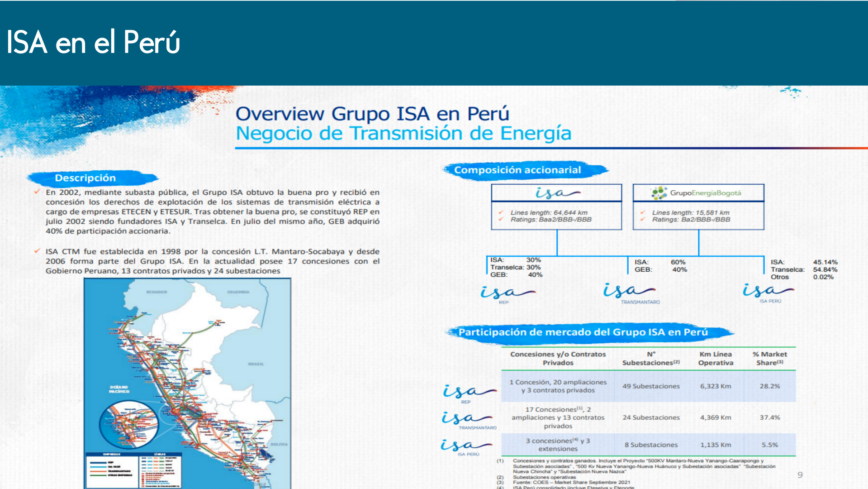
Task: Click the GrupoEnergiaBogotá logo
Action: (x=697, y=193)
